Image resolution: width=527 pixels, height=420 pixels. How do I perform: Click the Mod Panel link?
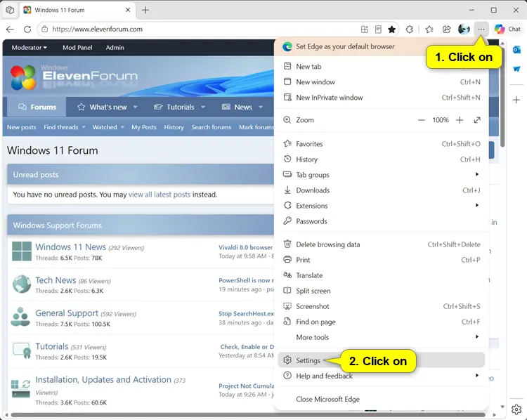point(77,48)
